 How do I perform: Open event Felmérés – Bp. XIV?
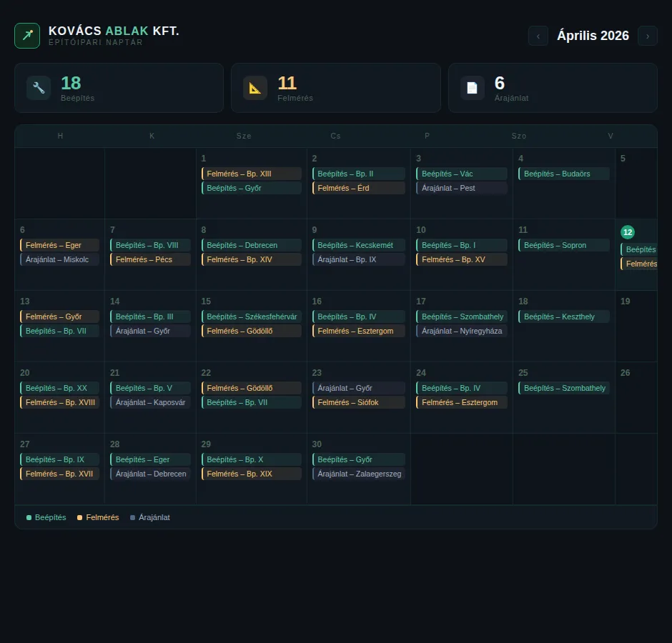pos(252,259)
